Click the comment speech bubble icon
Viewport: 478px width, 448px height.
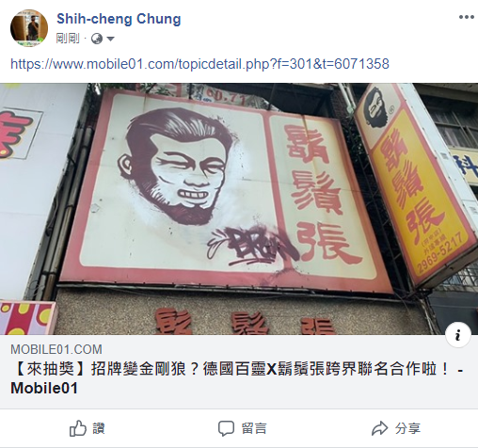click(x=226, y=428)
